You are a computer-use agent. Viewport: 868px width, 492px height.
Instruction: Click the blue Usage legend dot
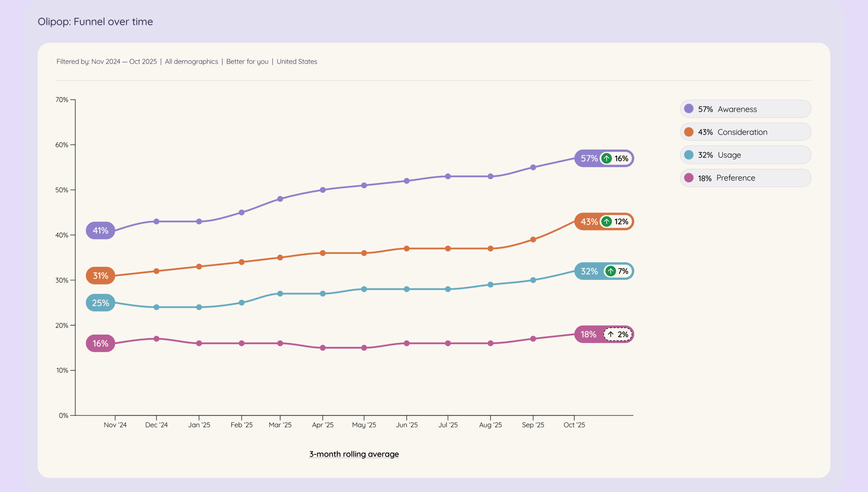tap(689, 155)
